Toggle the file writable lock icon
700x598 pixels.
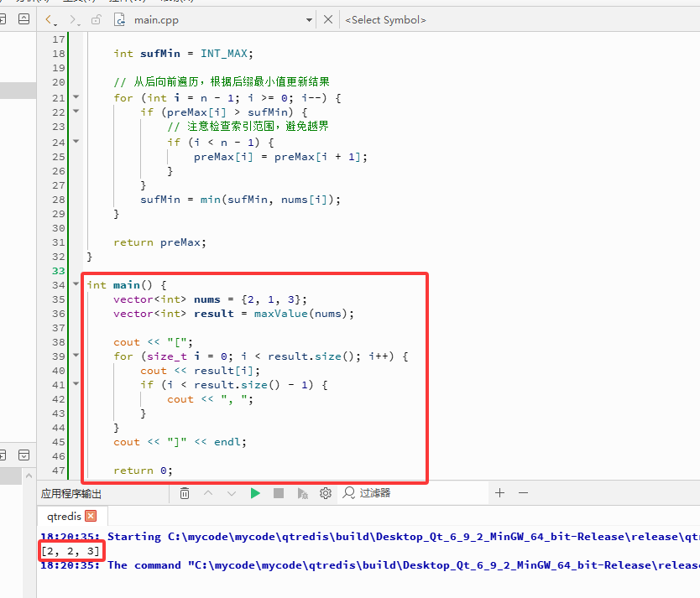(96, 19)
